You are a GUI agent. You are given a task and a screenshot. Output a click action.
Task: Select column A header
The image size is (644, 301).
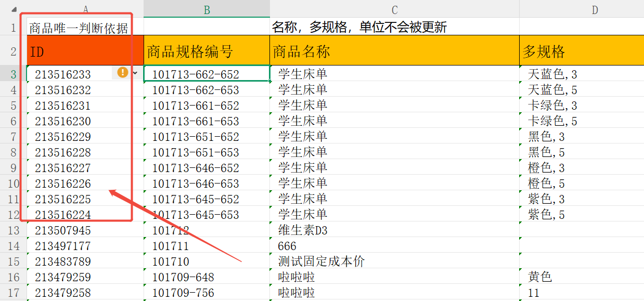point(85,9)
